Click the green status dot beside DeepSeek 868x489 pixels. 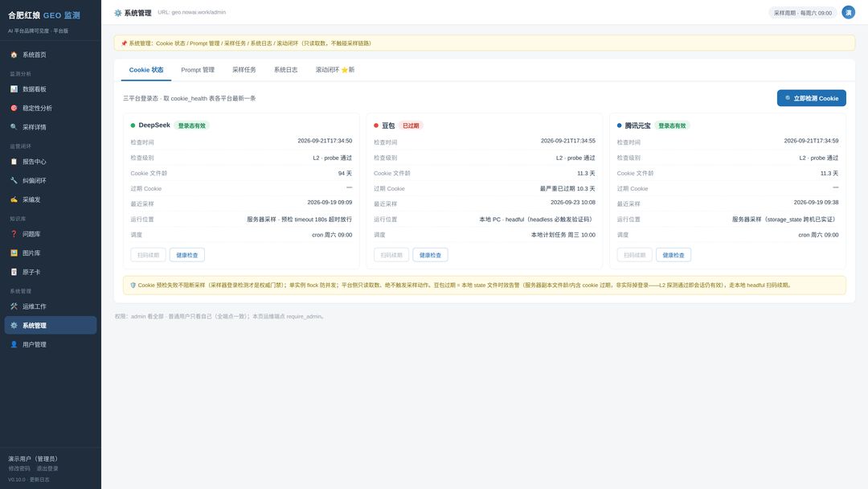point(133,125)
